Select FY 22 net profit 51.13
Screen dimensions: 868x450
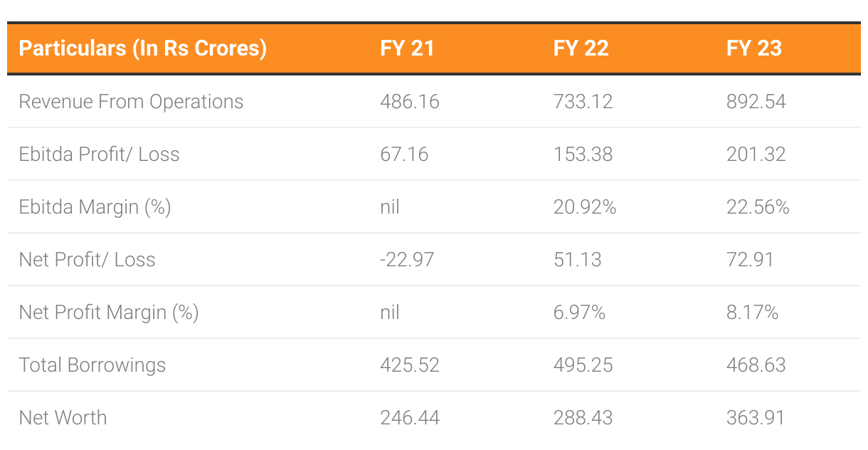point(578,260)
